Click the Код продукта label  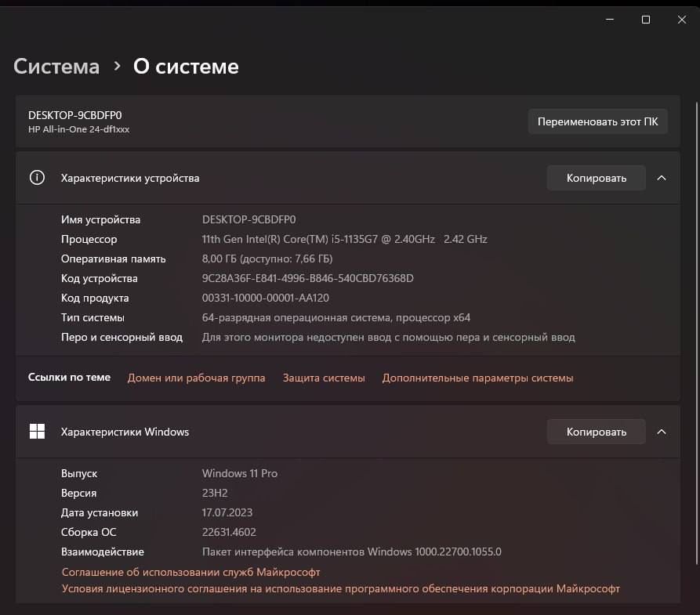click(x=95, y=298)
